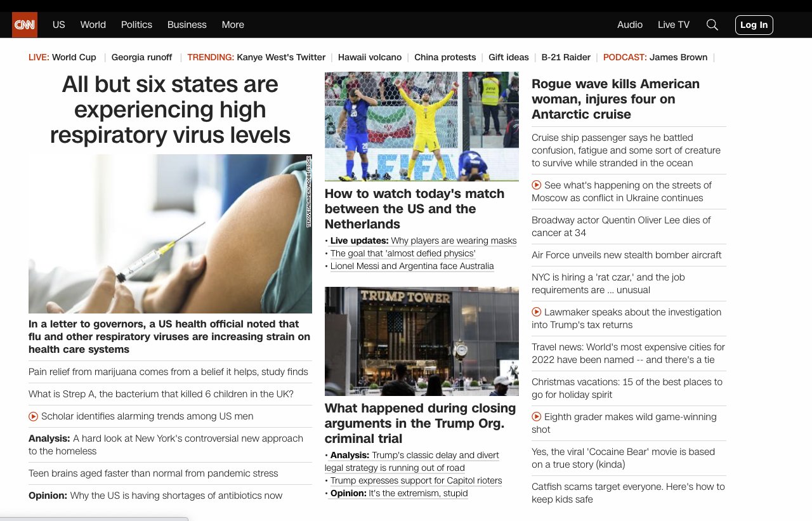The width and height of the screenshot is (812, 521).
Task: Open analysis on Trump's delay and divert strategy
Action: [x=412, y=461]
